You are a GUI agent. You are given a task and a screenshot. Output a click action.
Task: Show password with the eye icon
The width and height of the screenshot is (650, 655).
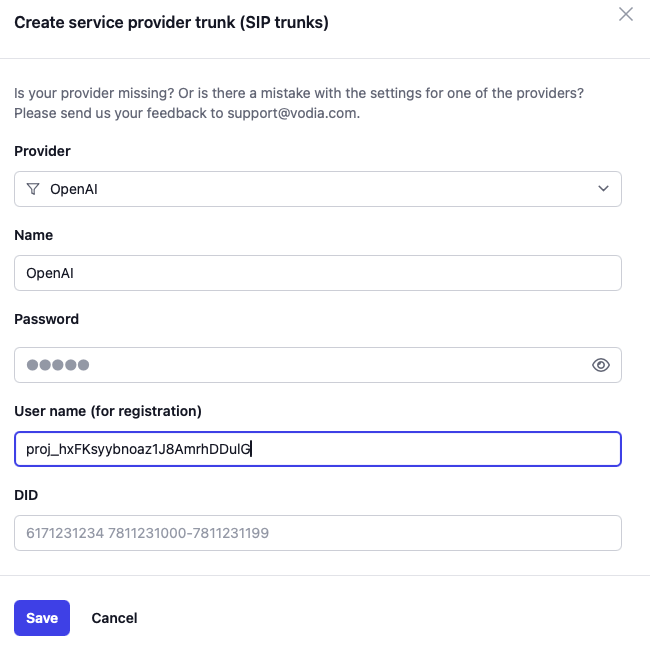coord(600,365)
